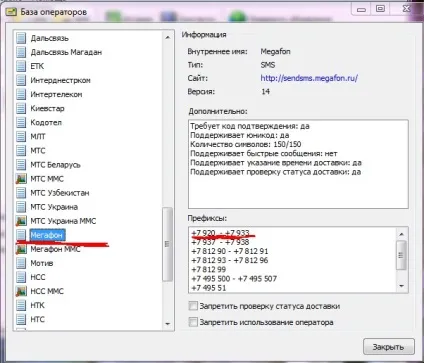This screenshot has width=424, height=363.
Task: Click the НТС operator icon
Action: [21, 319]
